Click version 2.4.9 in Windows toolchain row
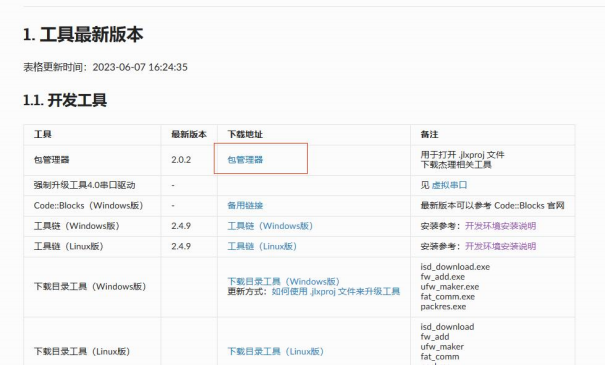The width and height of the screenshot is (605, 365). [181, 226]
